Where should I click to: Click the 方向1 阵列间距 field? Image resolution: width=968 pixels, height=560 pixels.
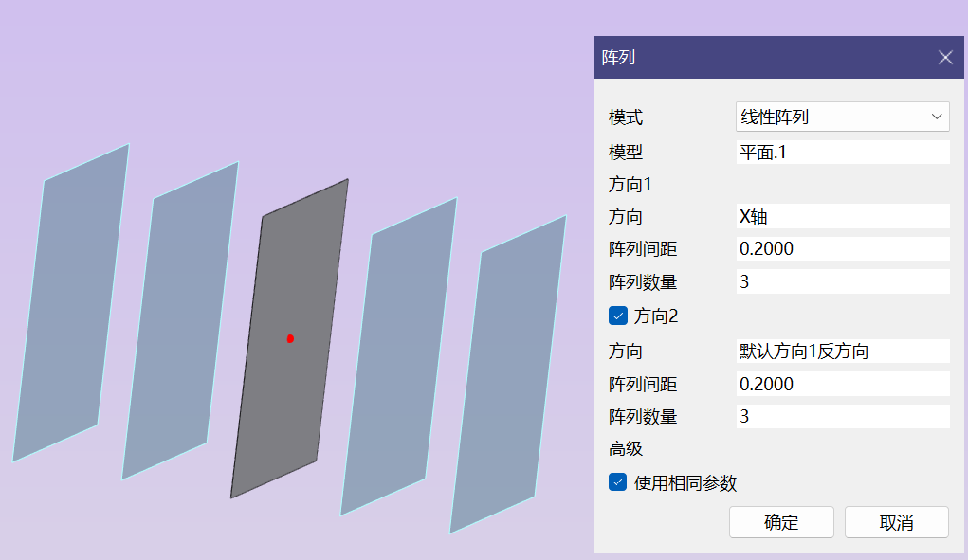[x=842, y=248]
